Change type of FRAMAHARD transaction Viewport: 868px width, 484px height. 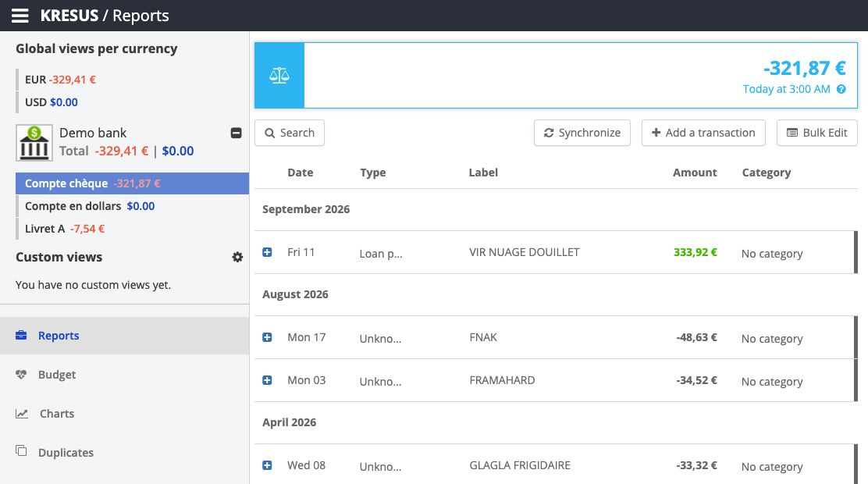[381, 382]
